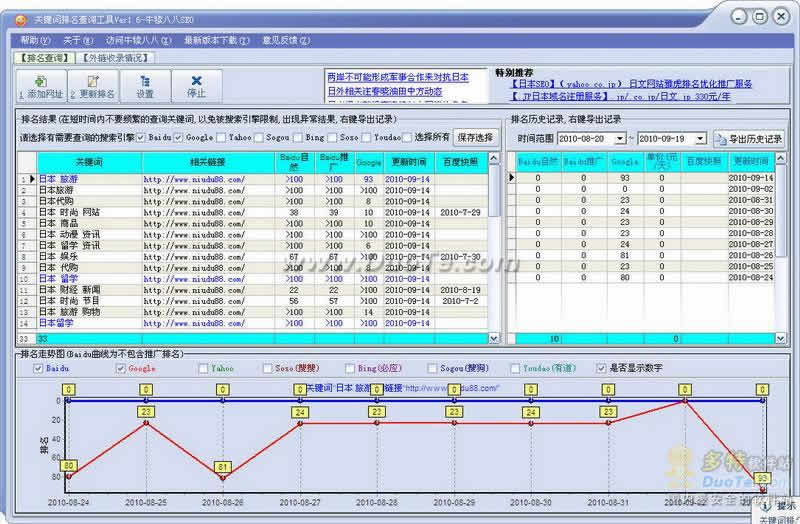The height and width of the screenshot is (524, 800).
Task: Open the About (关于) menu
Action: [78, 40]
